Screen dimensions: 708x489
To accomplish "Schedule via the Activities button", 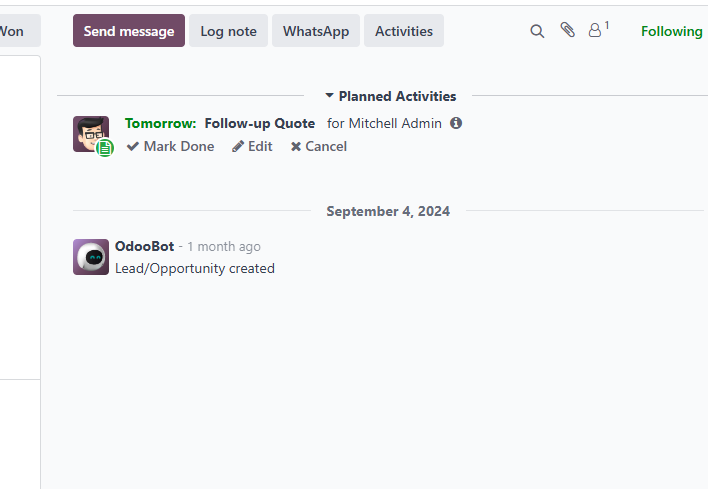I will [x=404, y=31].
